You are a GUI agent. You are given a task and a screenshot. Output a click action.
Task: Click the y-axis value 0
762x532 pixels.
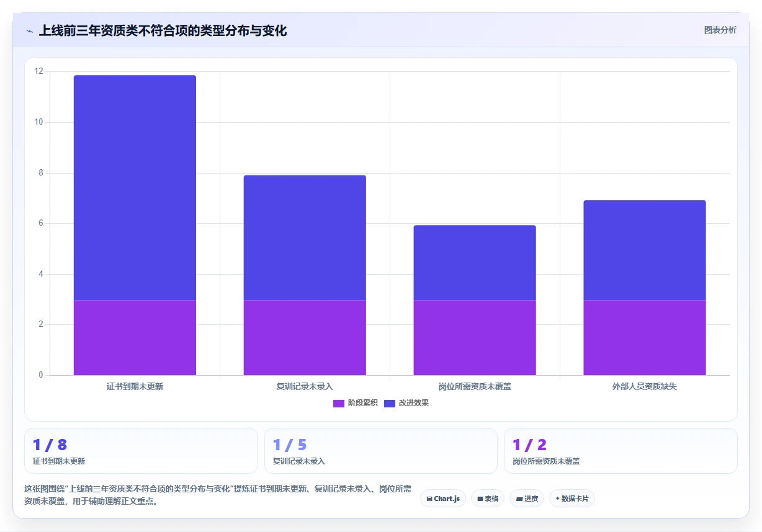41,375
